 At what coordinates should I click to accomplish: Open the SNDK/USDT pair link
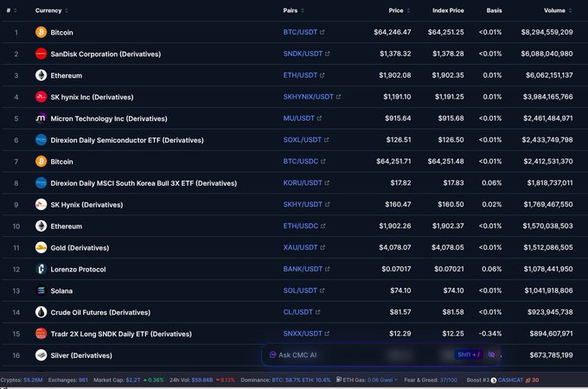point(303,54)
